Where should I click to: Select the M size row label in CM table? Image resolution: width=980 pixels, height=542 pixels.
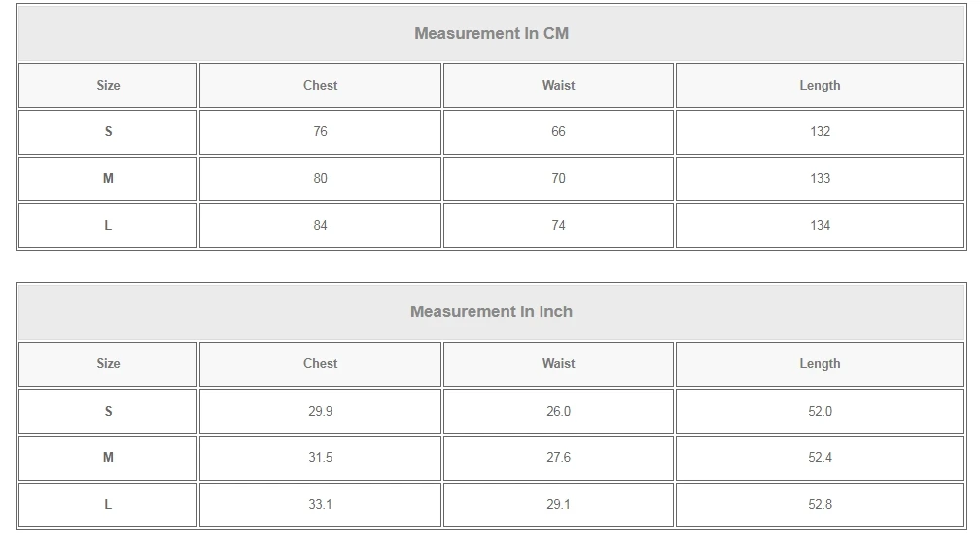[x=108, y=179]
